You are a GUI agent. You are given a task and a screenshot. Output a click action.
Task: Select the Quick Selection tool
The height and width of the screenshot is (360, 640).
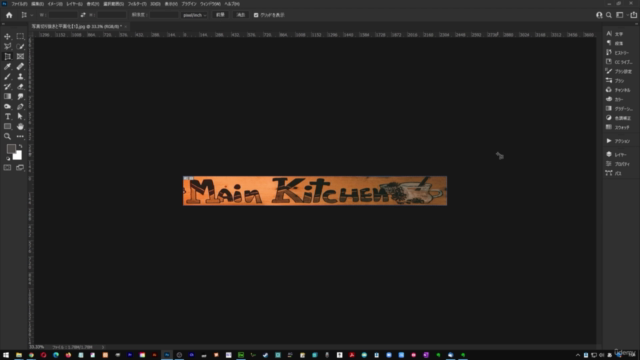[20, 47]
